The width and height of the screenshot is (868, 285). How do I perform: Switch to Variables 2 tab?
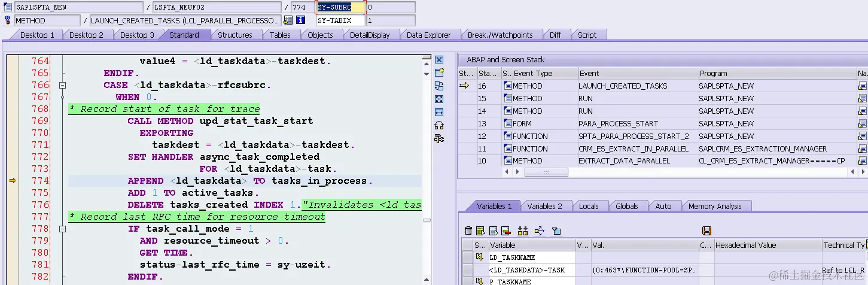(544, 206)
